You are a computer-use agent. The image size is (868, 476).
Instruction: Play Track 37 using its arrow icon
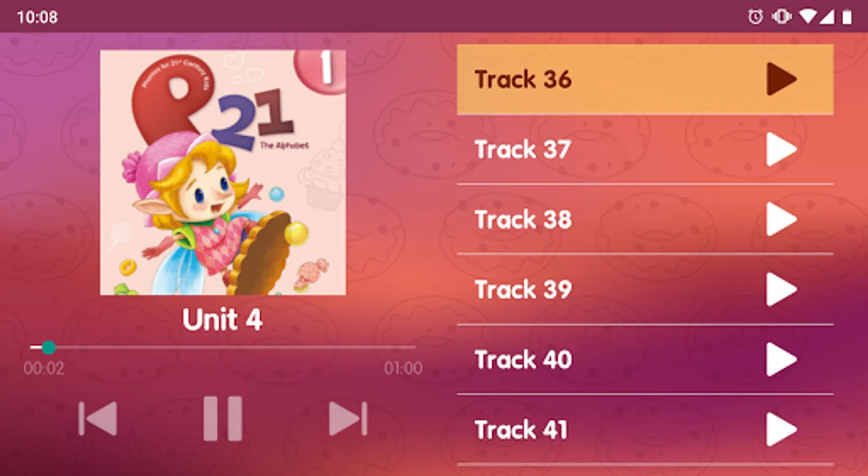coord(781,150)
